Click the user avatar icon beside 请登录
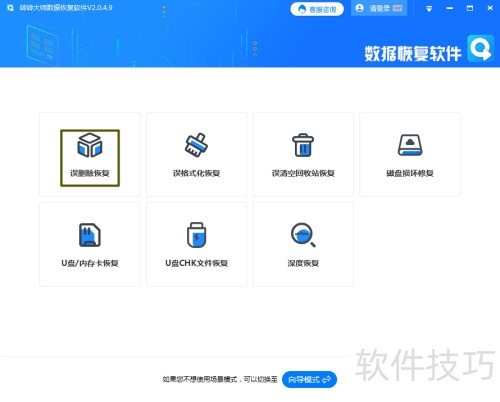 pyautogui.click(x=360, y=8)
